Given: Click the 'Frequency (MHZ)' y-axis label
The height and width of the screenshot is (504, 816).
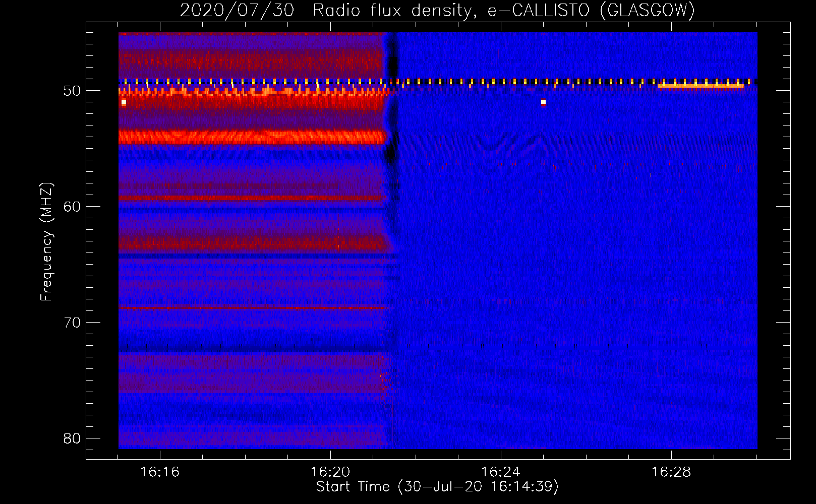Looking at the screenshot, I should 46,242.
